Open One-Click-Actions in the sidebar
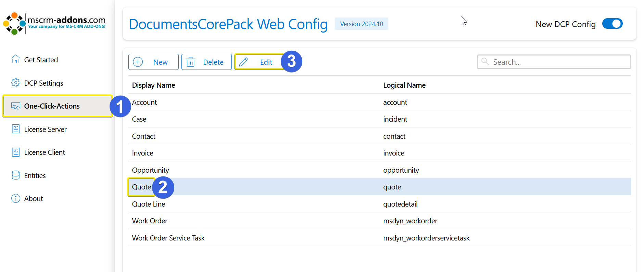The height and width of the screenshot is (272, 644). [x=52, y=106]
